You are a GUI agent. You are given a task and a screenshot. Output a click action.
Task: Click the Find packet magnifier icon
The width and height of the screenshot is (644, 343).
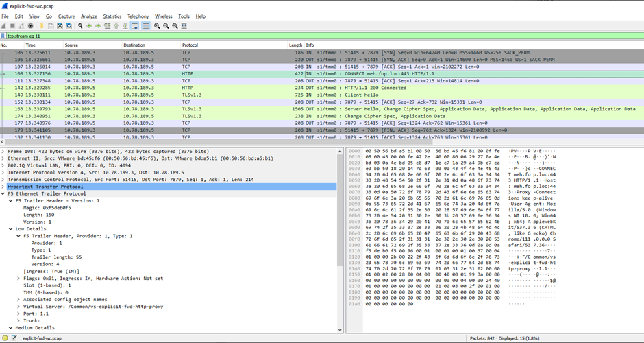tap(80, 26)
